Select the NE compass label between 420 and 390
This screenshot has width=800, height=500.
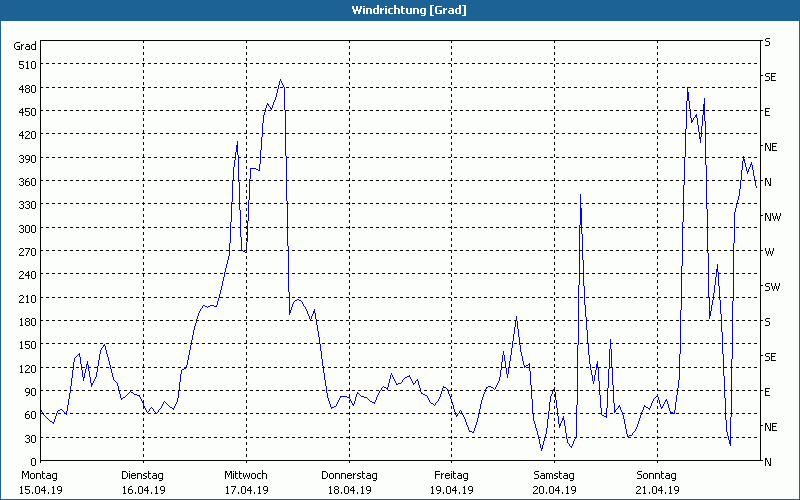click(771, 147)
